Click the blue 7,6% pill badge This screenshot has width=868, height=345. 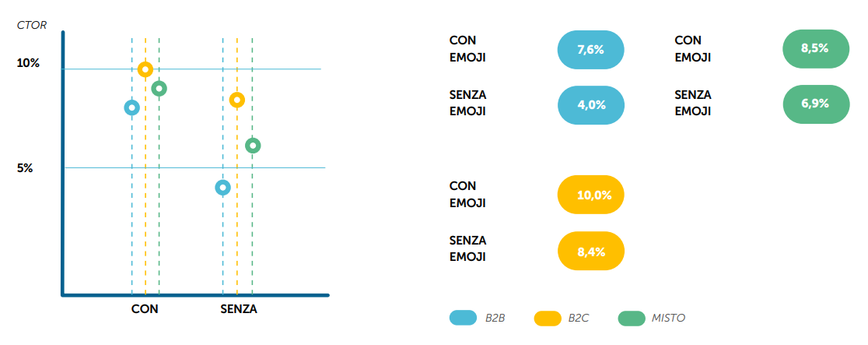(591, 50)
